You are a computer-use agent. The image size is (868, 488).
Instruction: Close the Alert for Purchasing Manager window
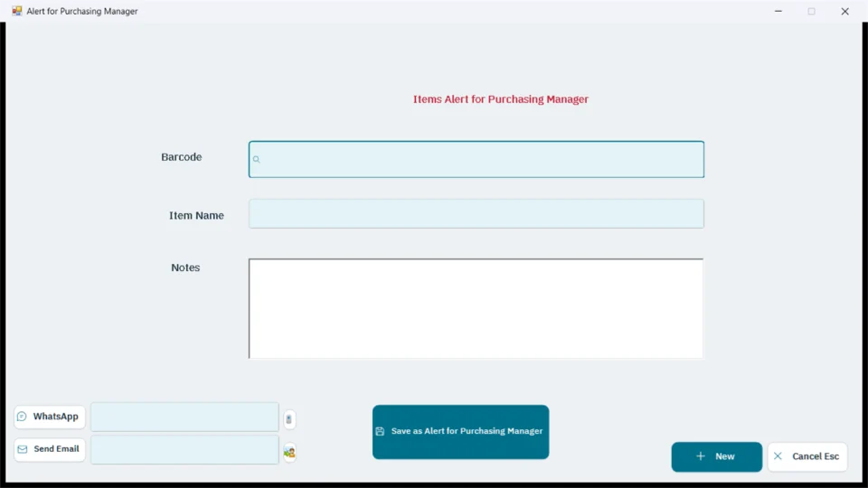(x=844, y=11)
